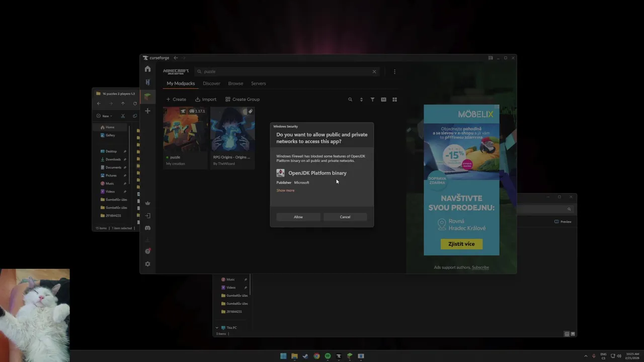Image resolution: width=644 pixels, height=362 pixels.
Task: Open the Windows Start menu
Action: click(x=283, y=356)
